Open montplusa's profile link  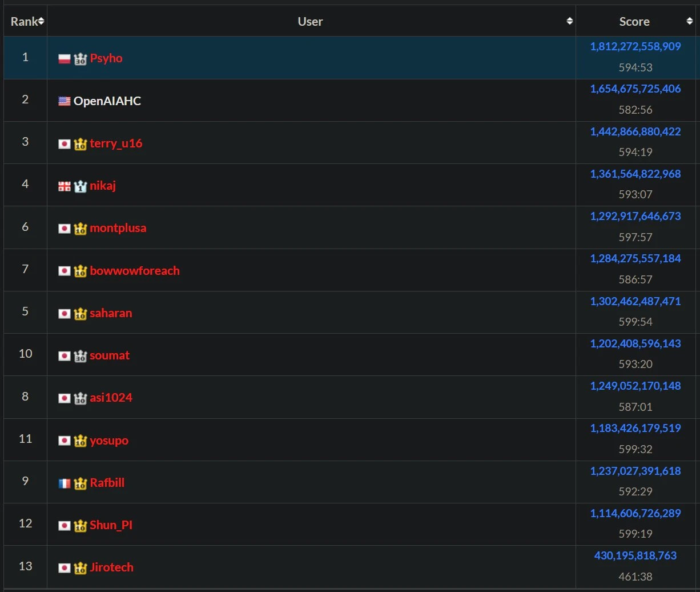(118, 227)
